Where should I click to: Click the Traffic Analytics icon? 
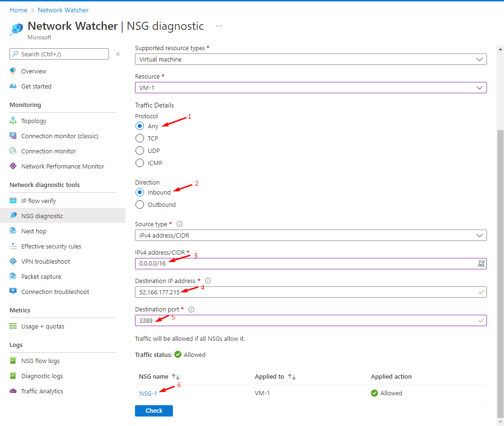[x=13, y=391]
